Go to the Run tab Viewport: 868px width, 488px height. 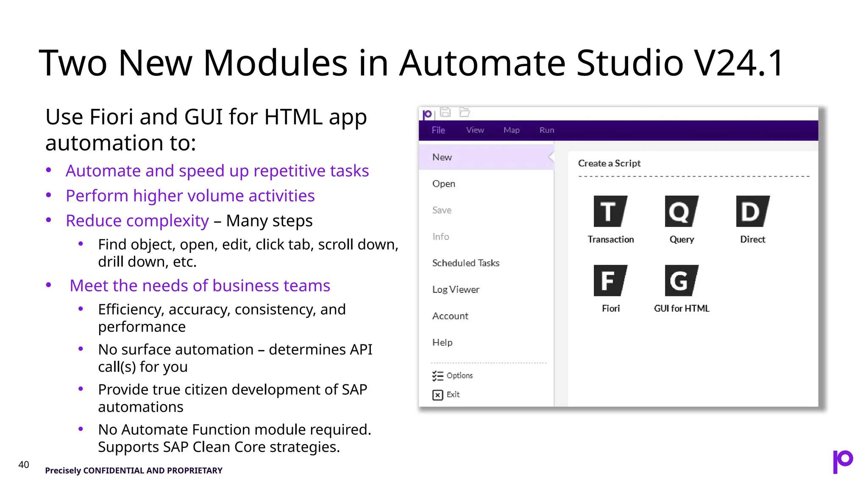coord(546,130)
